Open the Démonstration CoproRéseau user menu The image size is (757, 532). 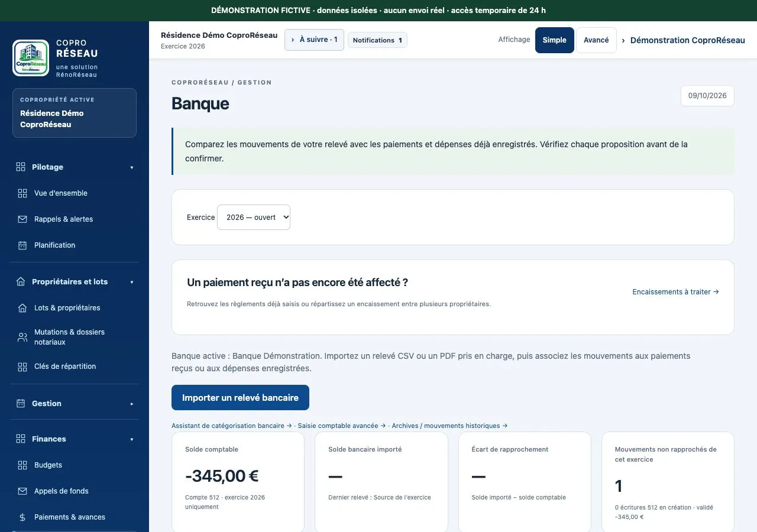683,40
